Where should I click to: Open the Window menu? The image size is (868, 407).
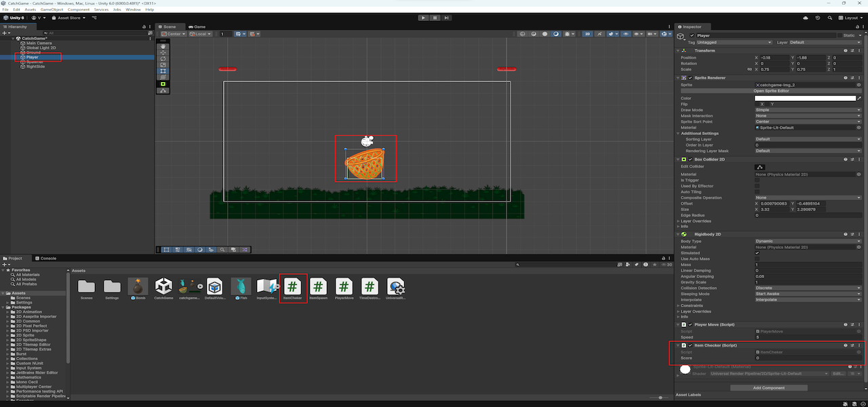[x=134, y=9]
